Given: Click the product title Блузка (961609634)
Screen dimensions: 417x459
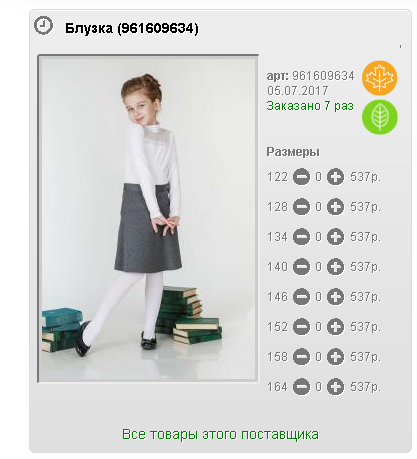Looking at the screenshot, I should click(132, 28).
